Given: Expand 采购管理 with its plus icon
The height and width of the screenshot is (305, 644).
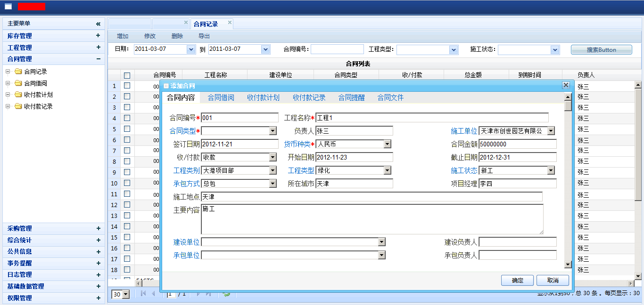Looking at the screenshot, I should coord(98,228).
